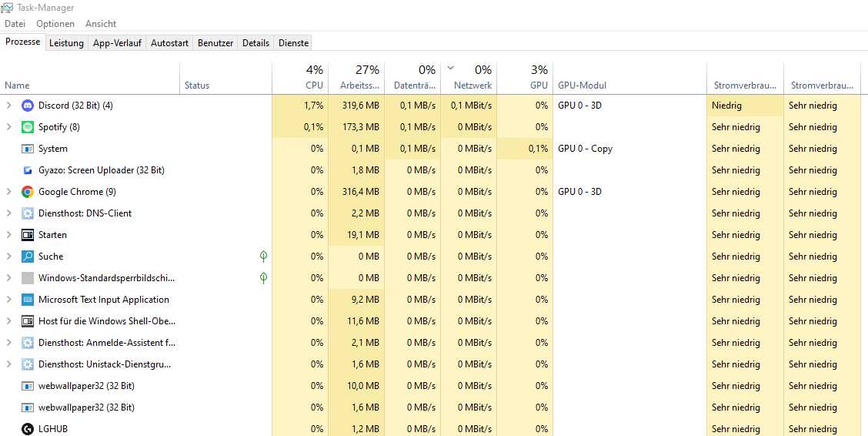Expand the Spotify process group
The image size is (868, 436).
tap(9, 127)
